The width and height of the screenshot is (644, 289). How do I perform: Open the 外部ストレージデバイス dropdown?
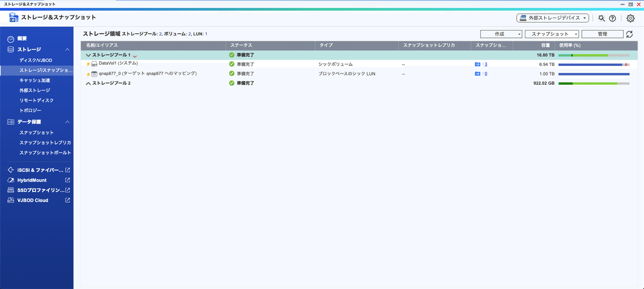coord(553,18)
